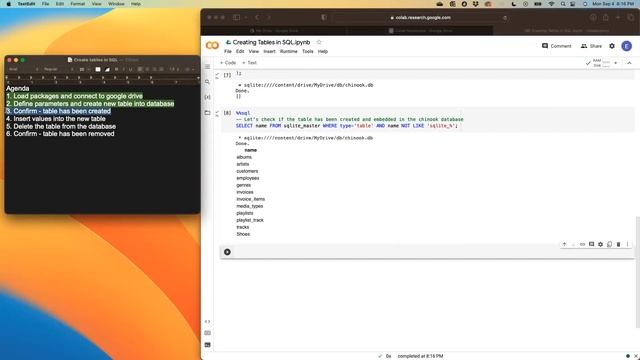Click Safari address bar colab.research.google.com
Screen dimensions: 640x360
pos(421,18)
